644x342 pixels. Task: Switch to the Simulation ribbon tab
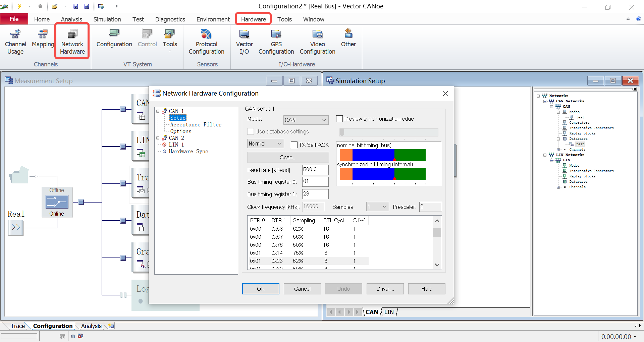tap(107, 19)
